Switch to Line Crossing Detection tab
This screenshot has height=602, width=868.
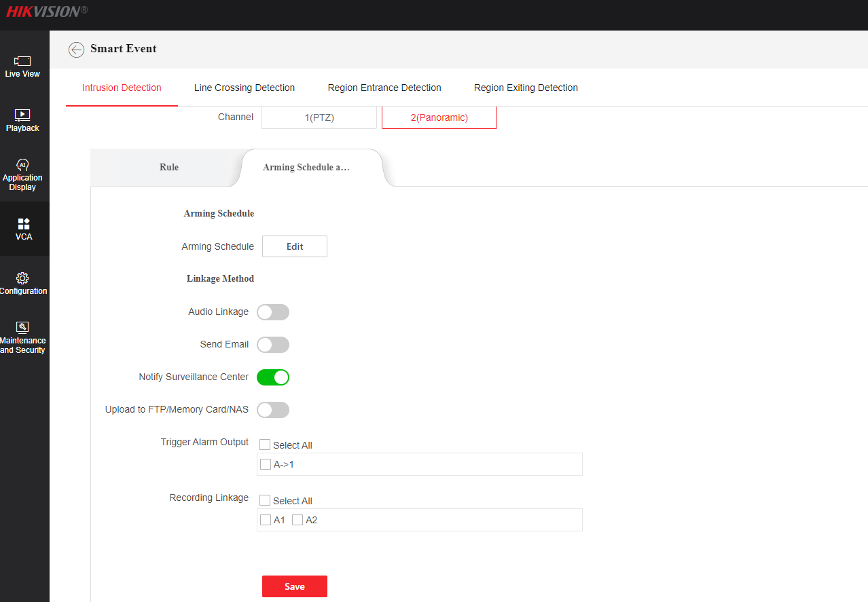pyautogui.click(x=245, y=88)
